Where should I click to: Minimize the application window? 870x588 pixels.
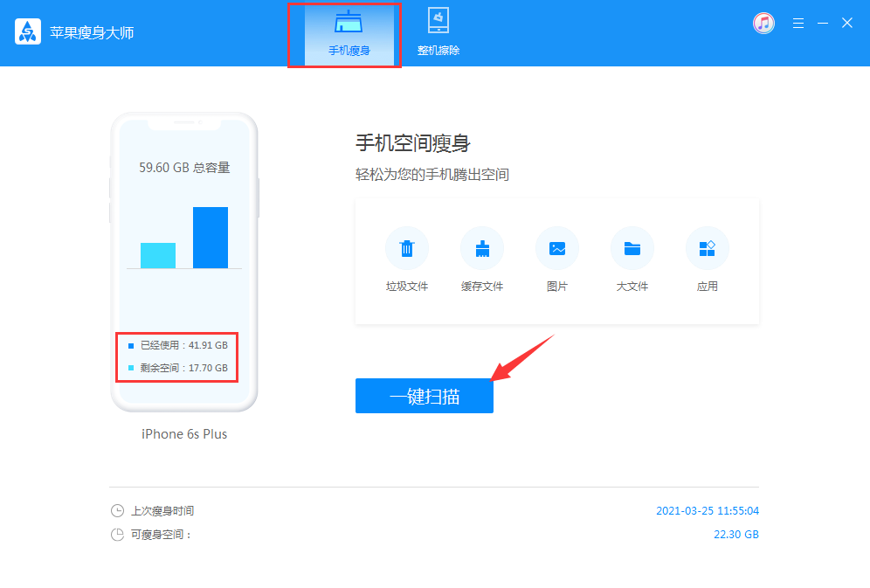823,24
